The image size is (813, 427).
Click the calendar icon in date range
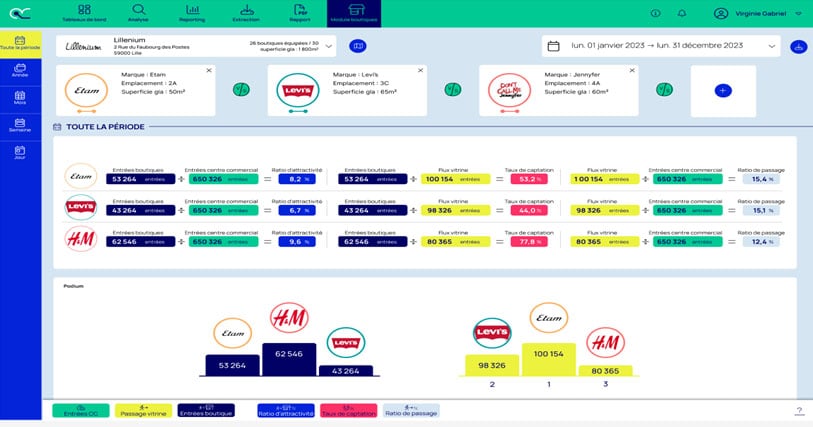tap(553, 46)
